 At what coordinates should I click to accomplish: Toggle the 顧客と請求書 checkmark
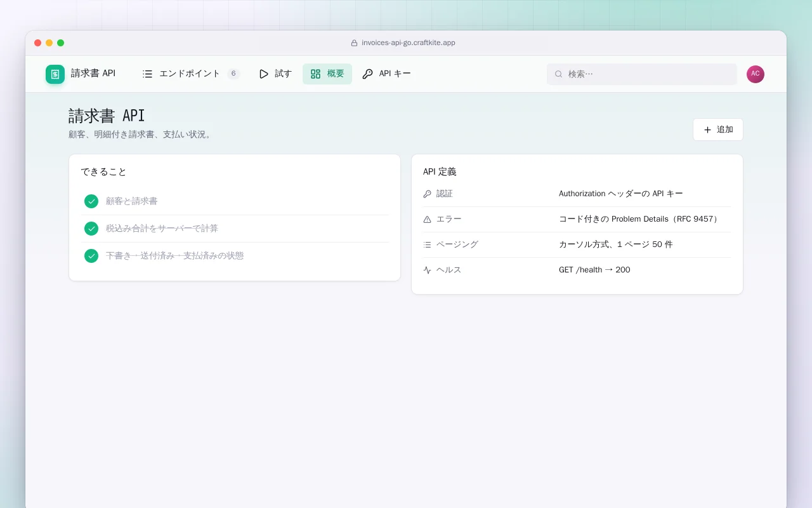[91, 201]
